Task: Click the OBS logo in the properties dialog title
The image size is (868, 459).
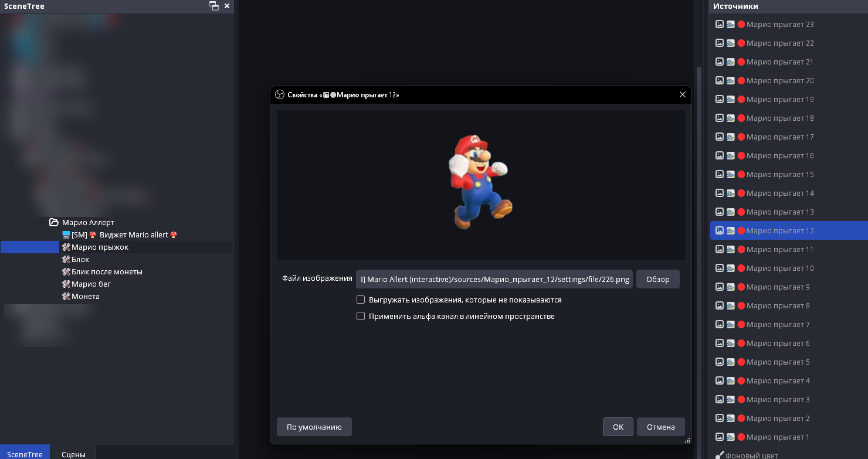Action: (x=280, y=95)
